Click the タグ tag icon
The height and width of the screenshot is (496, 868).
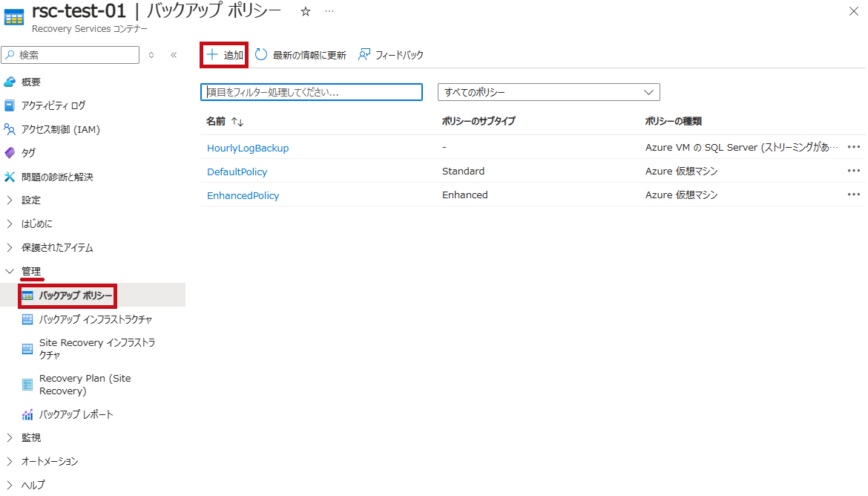[x=10, y=153]
